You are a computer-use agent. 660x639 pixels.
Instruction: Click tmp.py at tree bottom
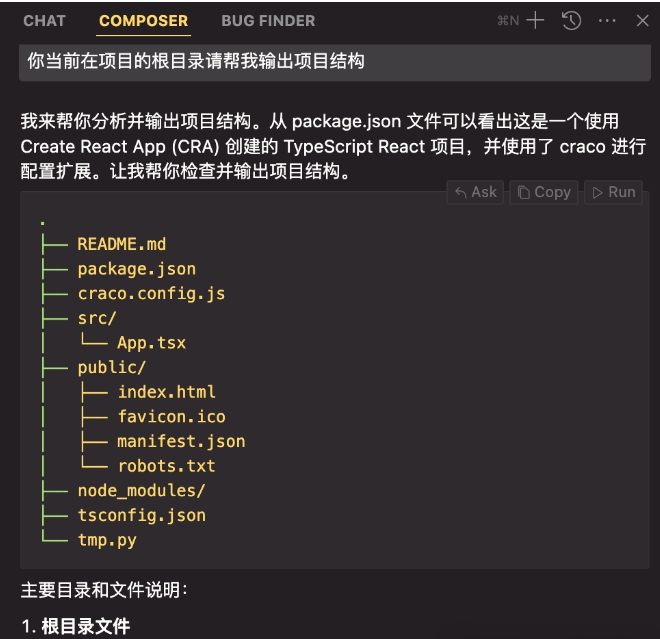tap(107, 540)
